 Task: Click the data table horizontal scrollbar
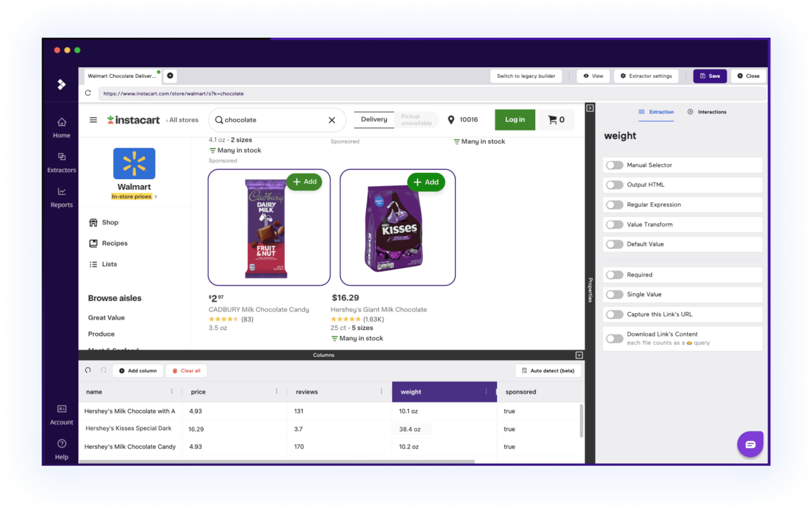[x=277, y=461]
